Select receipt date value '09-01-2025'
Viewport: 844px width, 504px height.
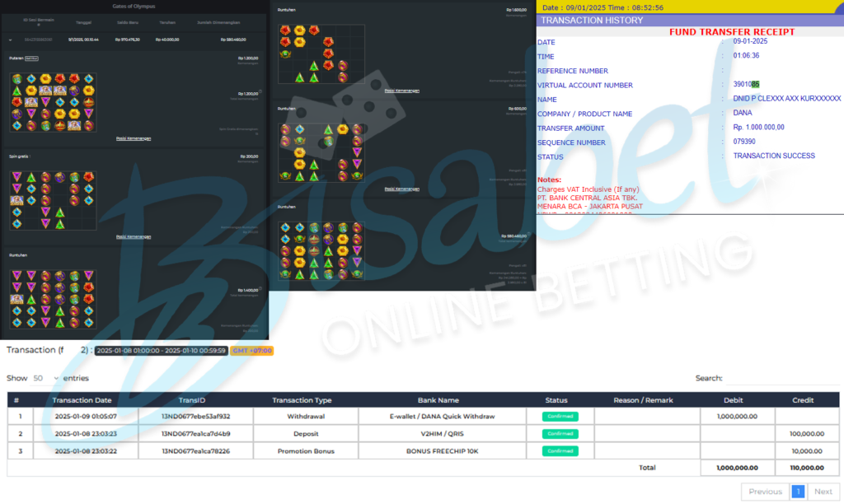(750, 41)
